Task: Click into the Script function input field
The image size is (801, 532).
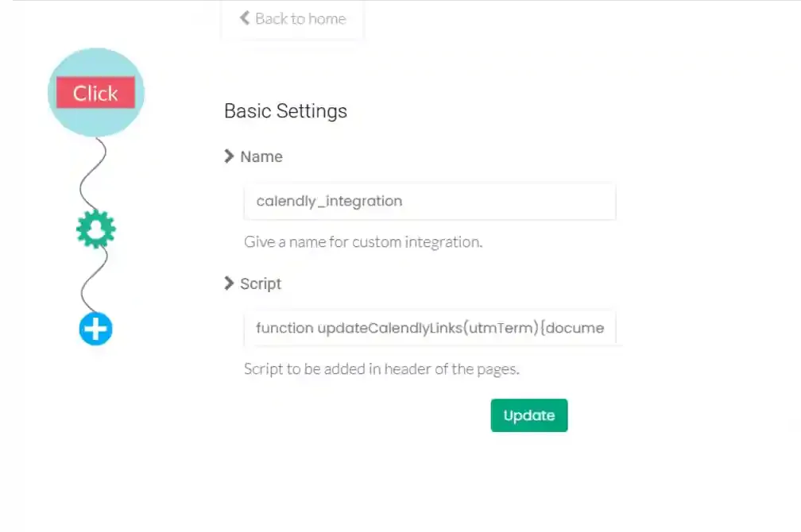Action: click(x=430, y=328)
